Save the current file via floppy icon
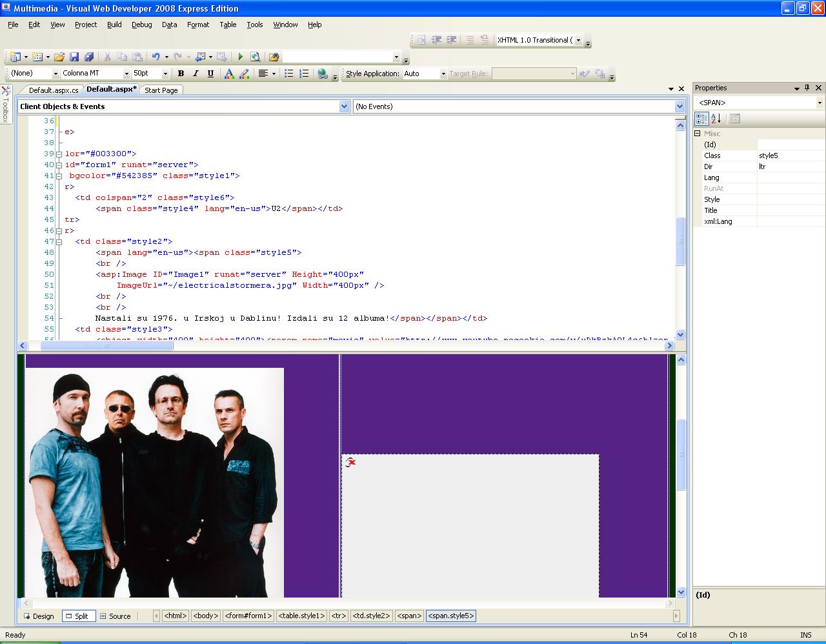Screen dimensions: 826x644 coord(74,57)
